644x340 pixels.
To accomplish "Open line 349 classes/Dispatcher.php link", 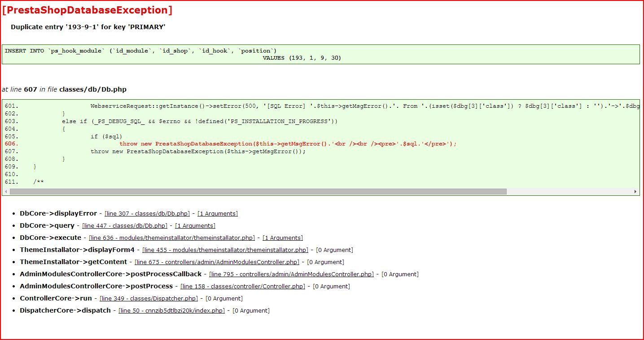I will pyautogui.click(x=149, y=299).
